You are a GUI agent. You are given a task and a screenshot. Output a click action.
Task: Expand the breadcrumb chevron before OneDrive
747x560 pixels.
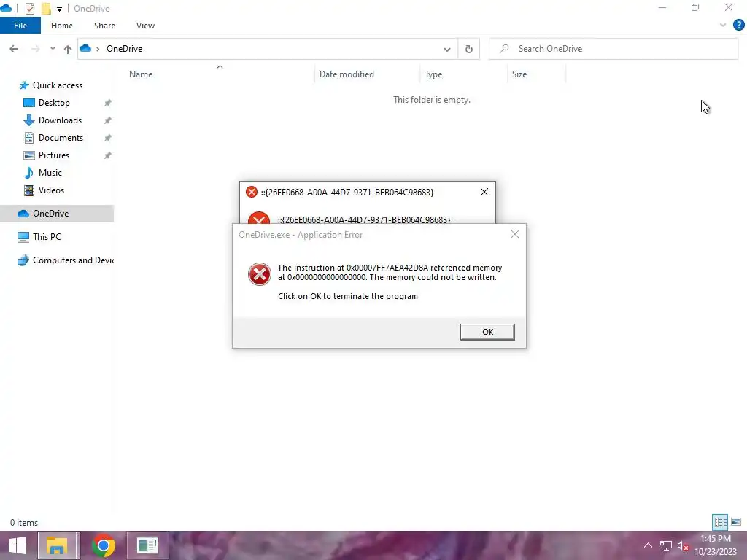[98, 49]
